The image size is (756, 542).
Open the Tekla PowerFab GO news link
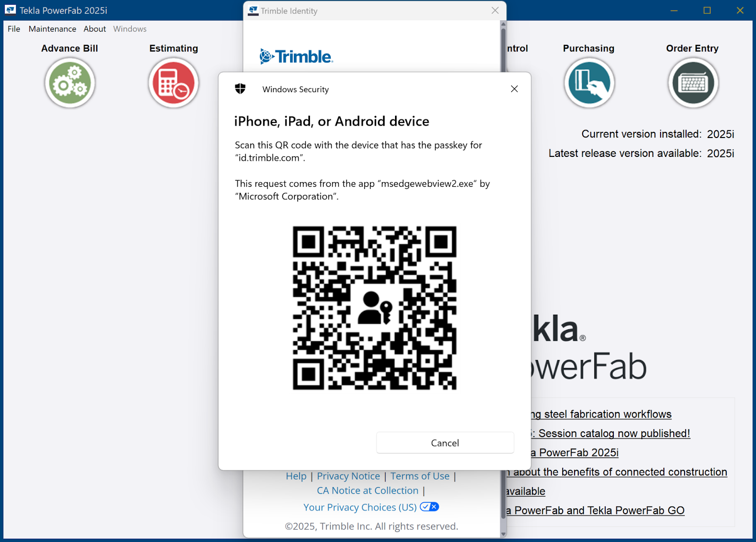595,510
